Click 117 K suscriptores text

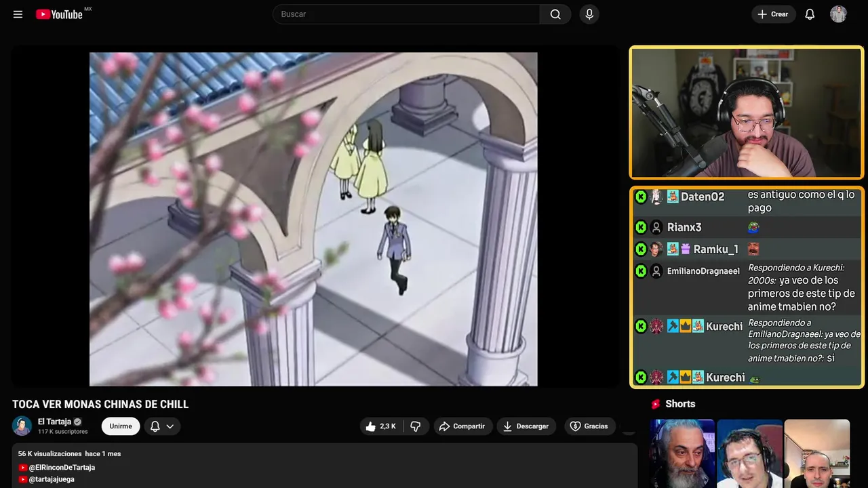pos(63,432)
